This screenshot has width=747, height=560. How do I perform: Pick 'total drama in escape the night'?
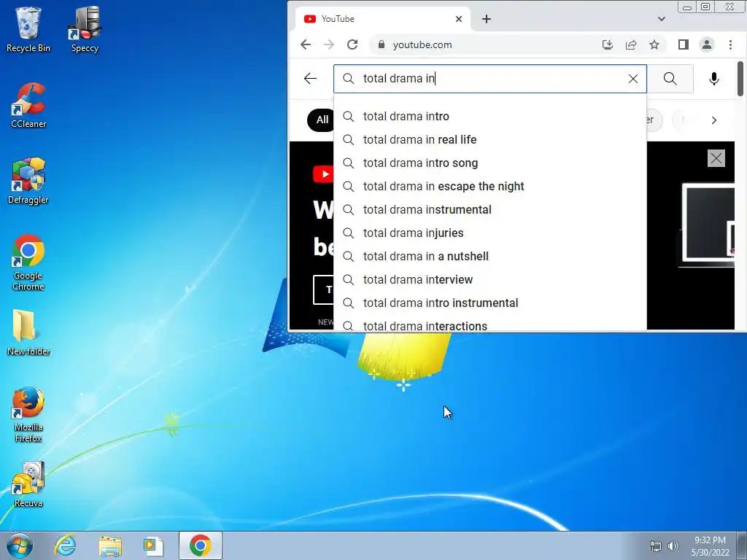490,186
